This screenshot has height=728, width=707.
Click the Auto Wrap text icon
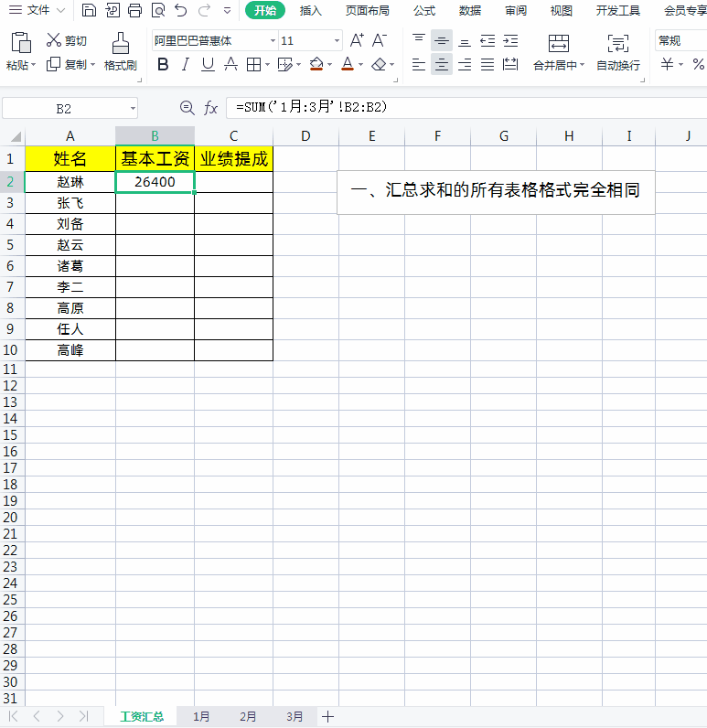point(618,43)
